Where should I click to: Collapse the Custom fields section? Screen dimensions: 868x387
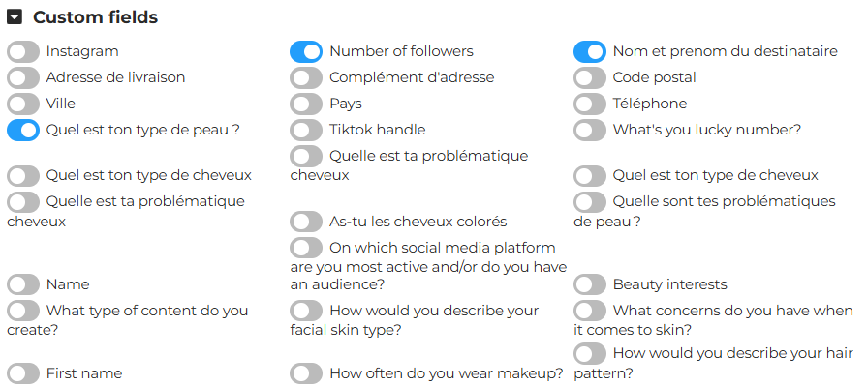[x=15, y=17]
